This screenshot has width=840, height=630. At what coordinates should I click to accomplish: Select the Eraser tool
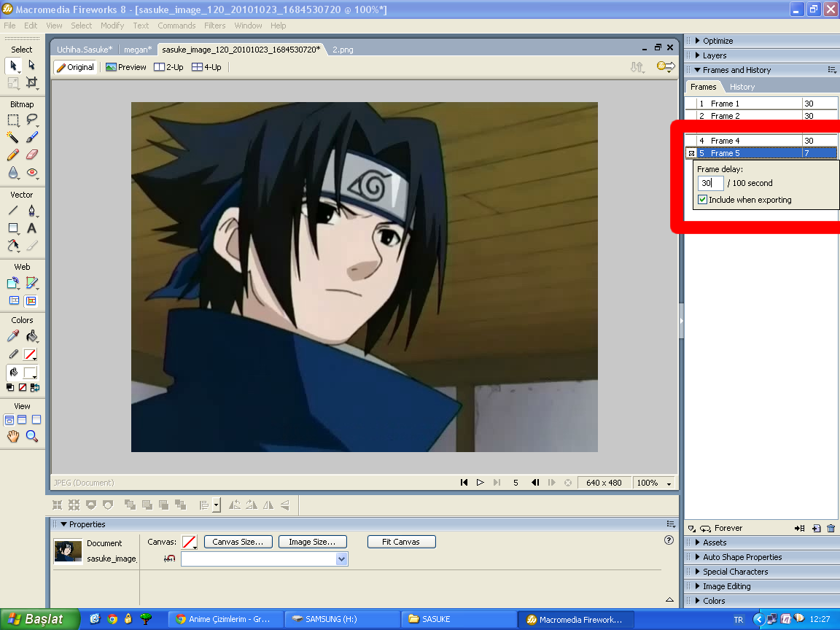(31, 155)
